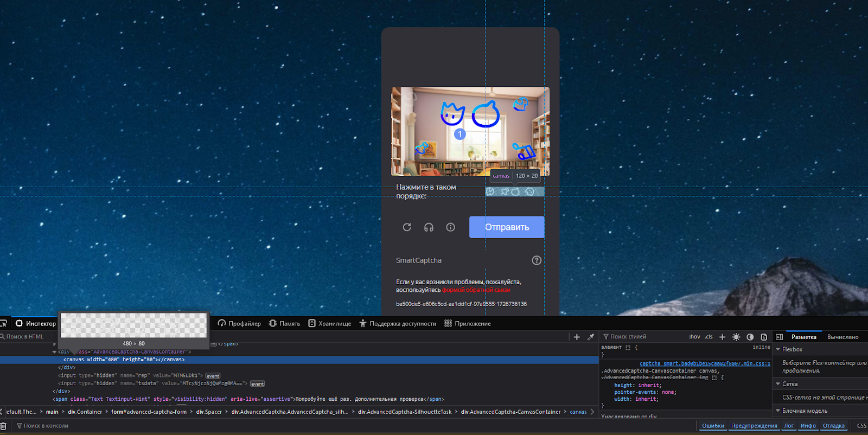Toggle the Отладка console filter
This screenshot has width=868, height=435.
833,426
